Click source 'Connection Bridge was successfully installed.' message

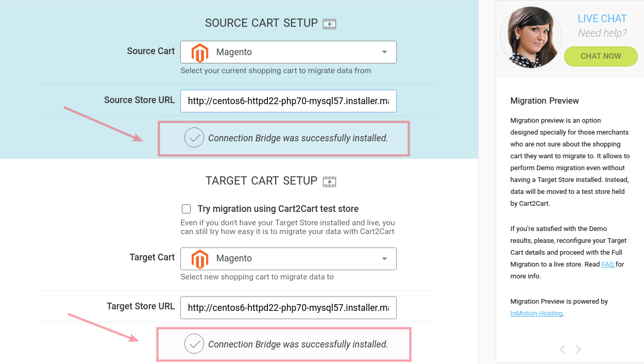pos(298,138)
